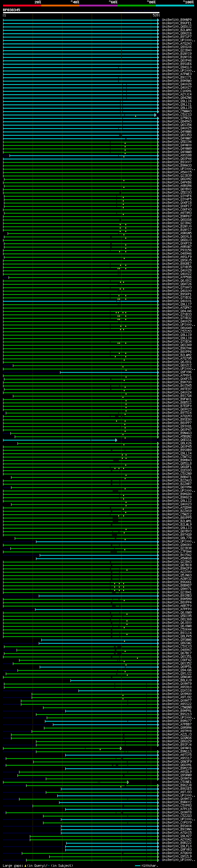Select hit UniRef100_B1NYI9
Image resolution: width=197 pixels, height=868 pixels.
pyautogui.click(x=177, y=54)
